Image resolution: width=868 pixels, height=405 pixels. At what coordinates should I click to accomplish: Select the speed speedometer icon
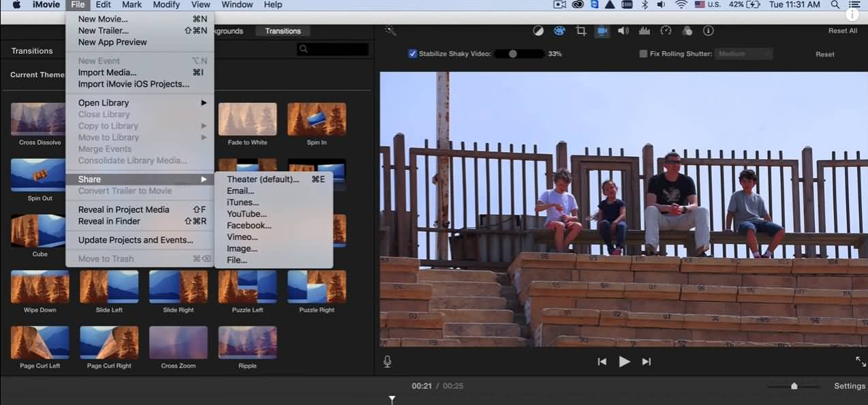666,31
